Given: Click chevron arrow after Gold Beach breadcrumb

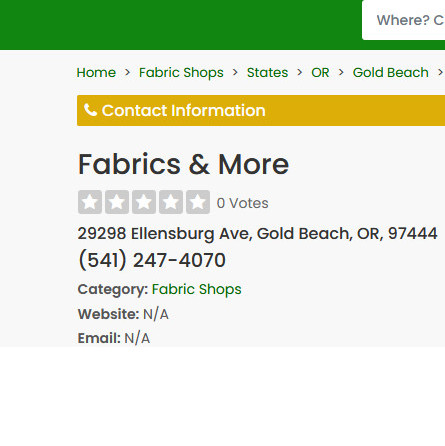Looking at the screenshot, I should [440, 72].
